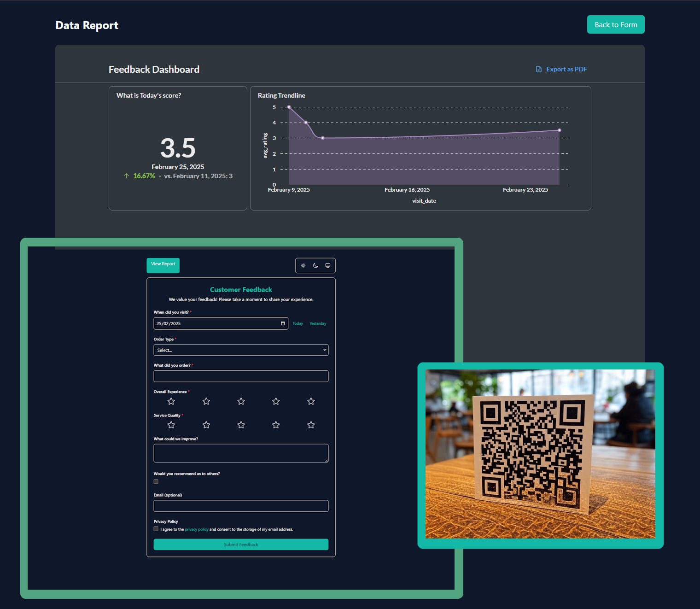Rate Overall Experience four stars
The width and height of the screenshot is (700, 609).
(x=276, y=401)
